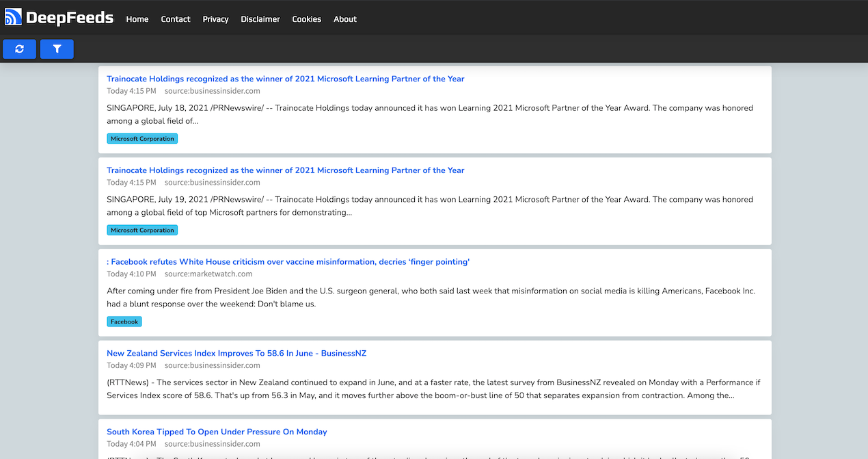The image size is (868, 459).
Task: Open the Cookies page
Action: (x=306, y=19)
